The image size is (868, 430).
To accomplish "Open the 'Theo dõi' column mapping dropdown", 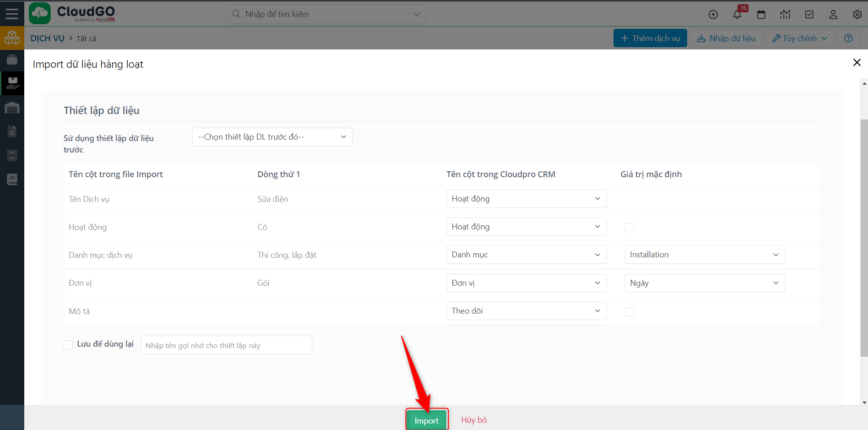I will 526,311.
